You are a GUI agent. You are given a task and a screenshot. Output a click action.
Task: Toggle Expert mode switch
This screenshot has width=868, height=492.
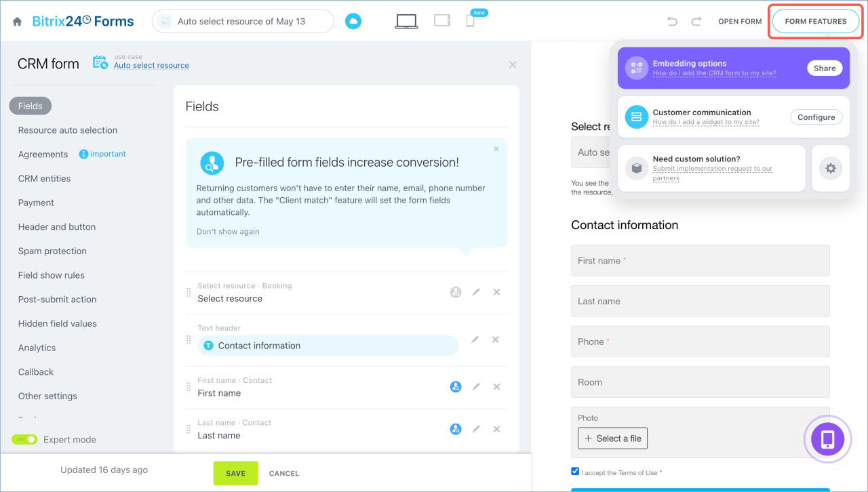(x=24, y=439)
